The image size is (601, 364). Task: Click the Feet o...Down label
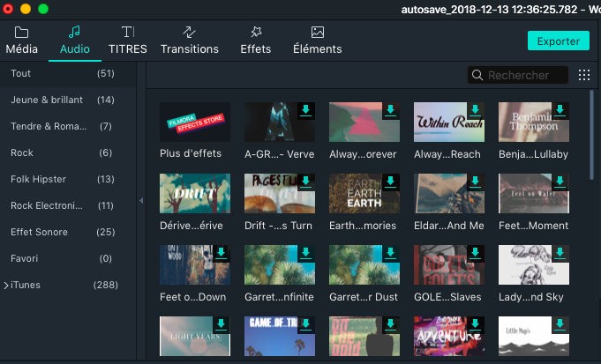click(x=192, y=297)
